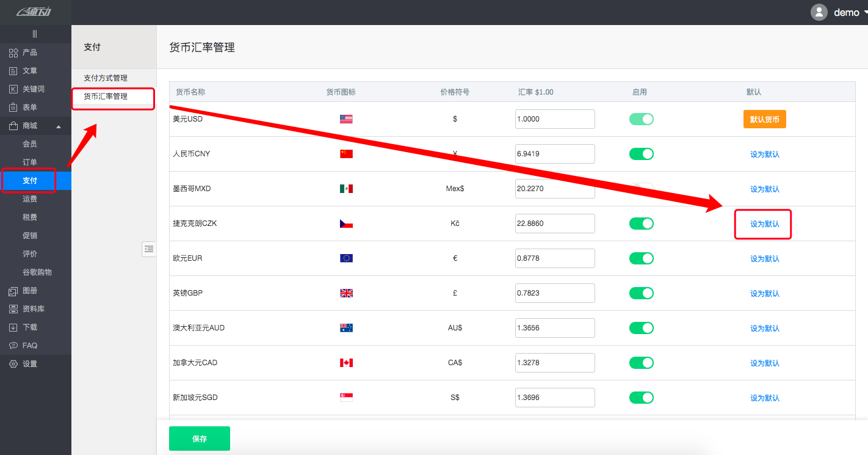Click the 保存 button
Screen dimensions: 868x455
click(199, 438)
